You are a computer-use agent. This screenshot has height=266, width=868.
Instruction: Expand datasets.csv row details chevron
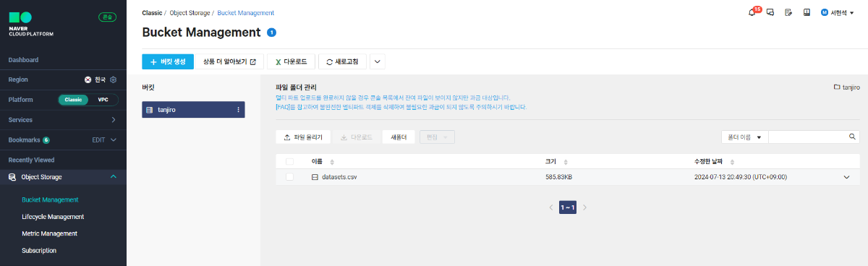[x=847, y=177]
